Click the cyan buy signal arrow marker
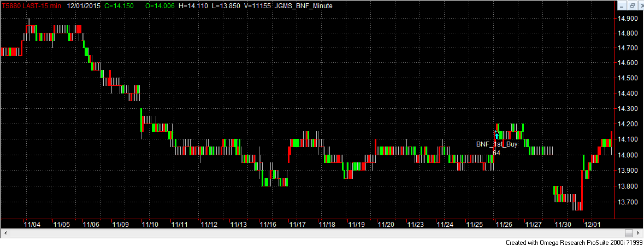The height and width of the screenshot is (246, 644). pos(496,133)
